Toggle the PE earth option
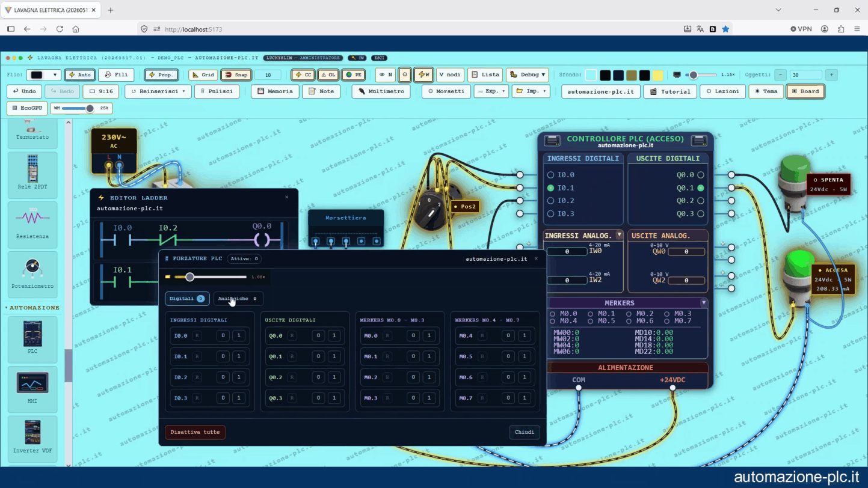Viewport: 868px width, 488px height. 354,75
